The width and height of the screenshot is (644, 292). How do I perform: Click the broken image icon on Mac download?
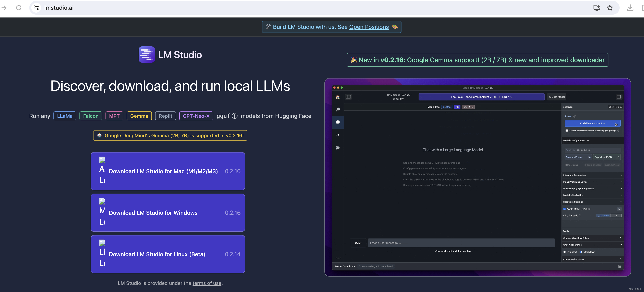click(102, 160)
